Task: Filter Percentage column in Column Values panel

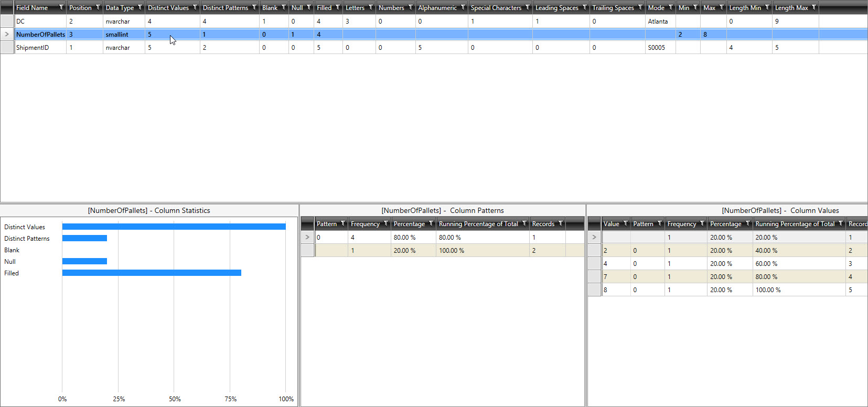Action: (747, 223)
